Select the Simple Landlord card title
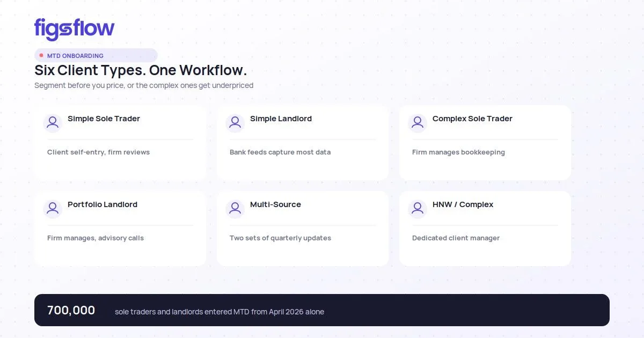Screen dimensions: 644x338 pos(281,119)
